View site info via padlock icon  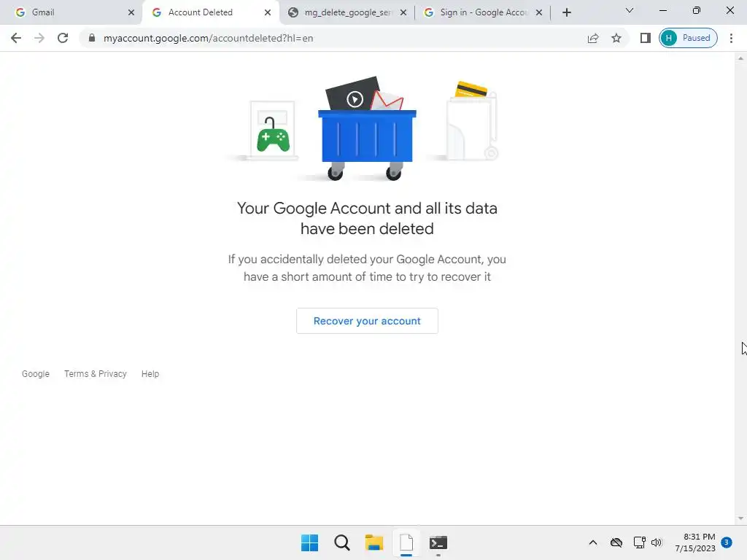tap(92, 38)
